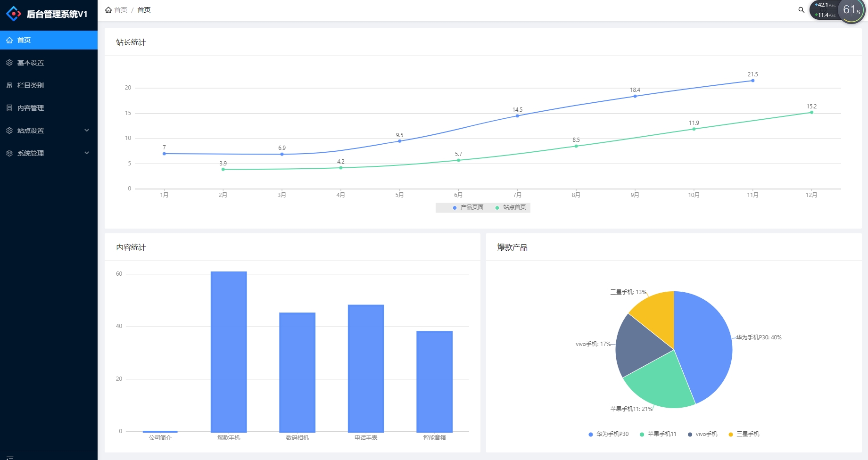Image resolution: width=868 pixels, height=460 pixels.
Task: Click the home icon beside 首页 in sidebar
Action: pyautogui.click(x=9, y=40)
